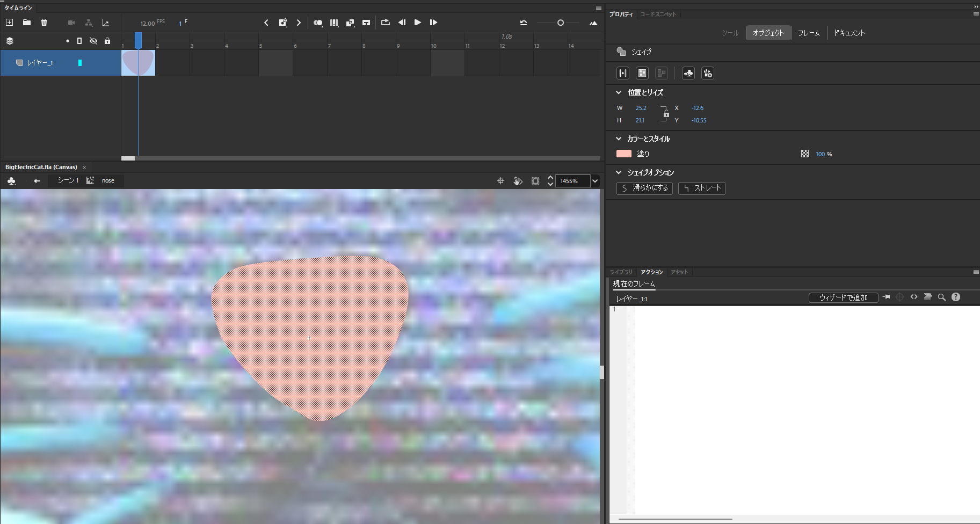The image size is (980, 524).
Task: Collapse the 位置とサイズ section
Action: point(619,92)
